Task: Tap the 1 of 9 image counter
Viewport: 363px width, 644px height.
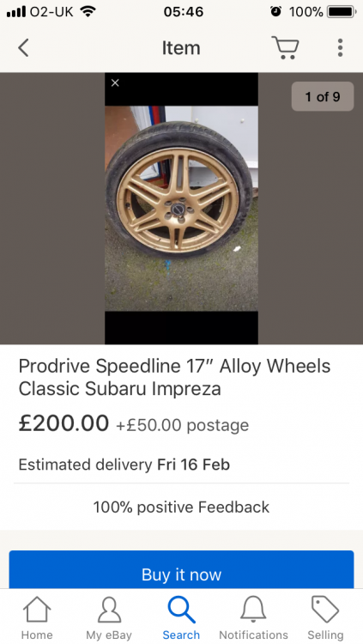Action: 323,96
